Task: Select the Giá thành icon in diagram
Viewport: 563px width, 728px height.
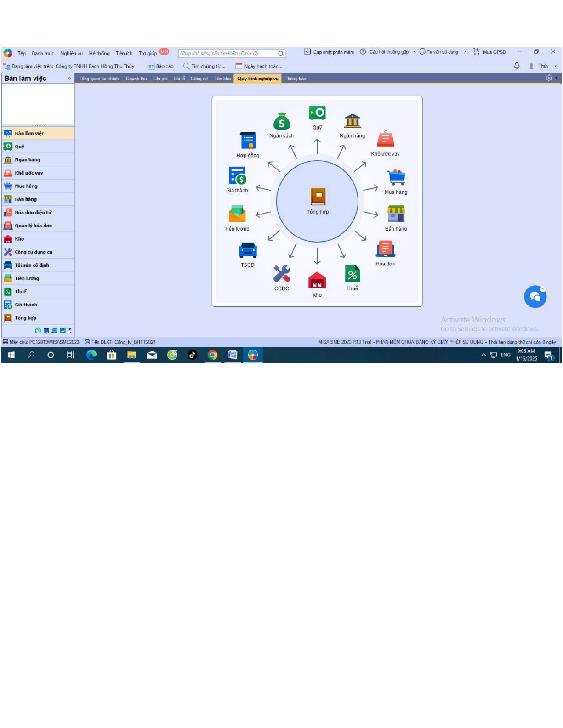Action: [x=237, y=176]
